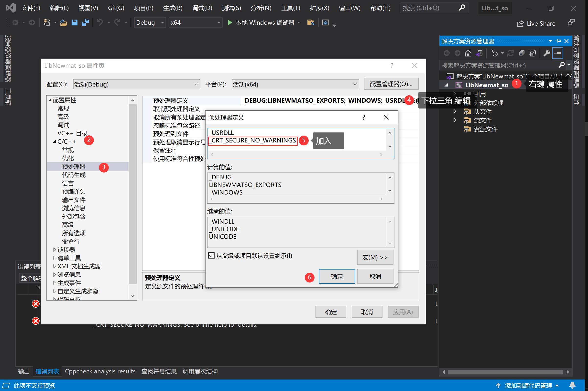Click the Save file toolbar icon

pyautogui.click(x=74, y=23)
